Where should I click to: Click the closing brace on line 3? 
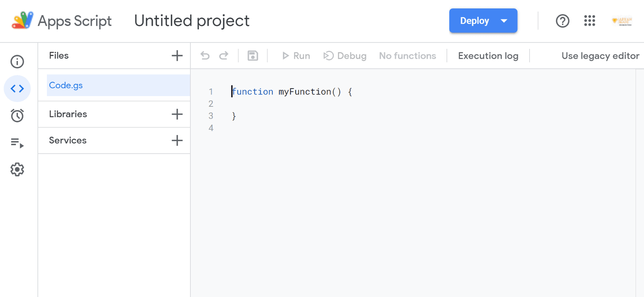pos(234,116)
